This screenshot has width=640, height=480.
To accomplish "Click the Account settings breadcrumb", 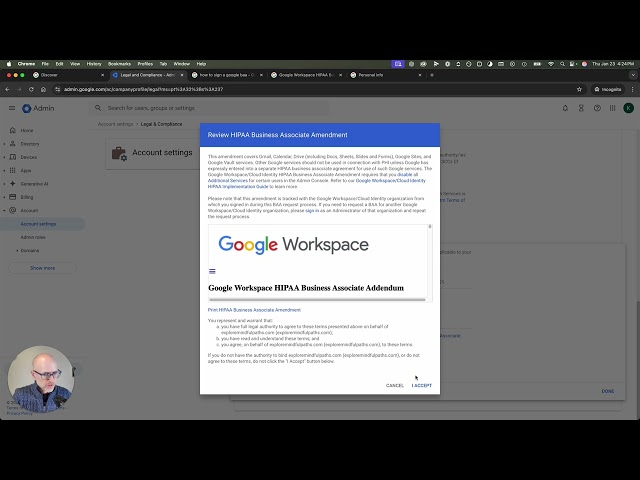I will point(115,124).
